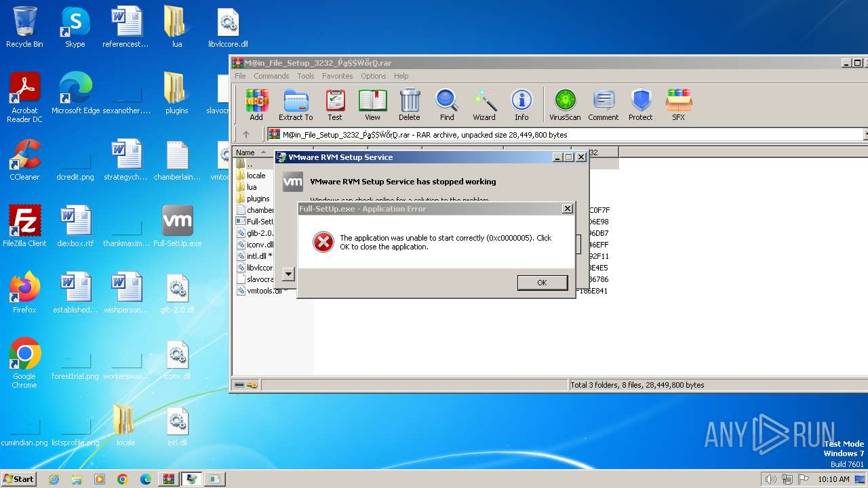Select Full-SetUp.exe desktop icon
The width and height of the screenshot is (868, 488).
click(x=177, y=226)
